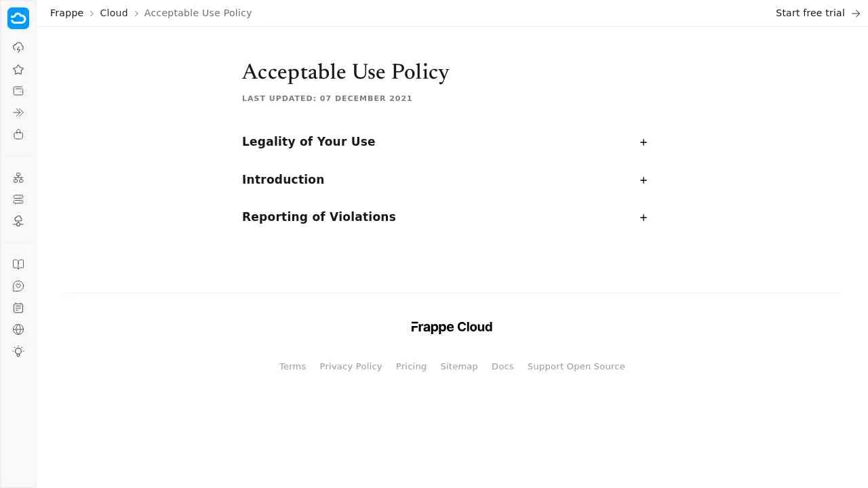Image resolution: width=868 pixels, height=488 pixels.
Task: Click the wallet billing icon in the sidebar
Action: pos(18,91)
